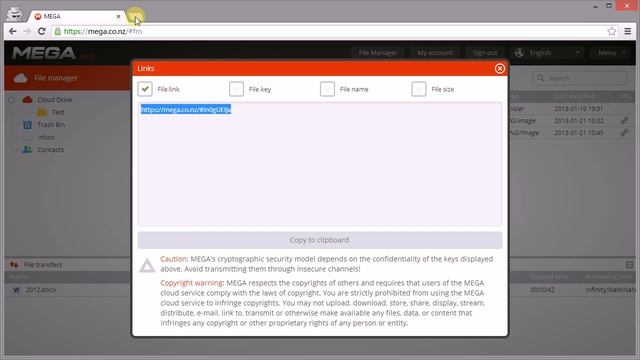Click the incognito spy icon

[x=15, y=14]
